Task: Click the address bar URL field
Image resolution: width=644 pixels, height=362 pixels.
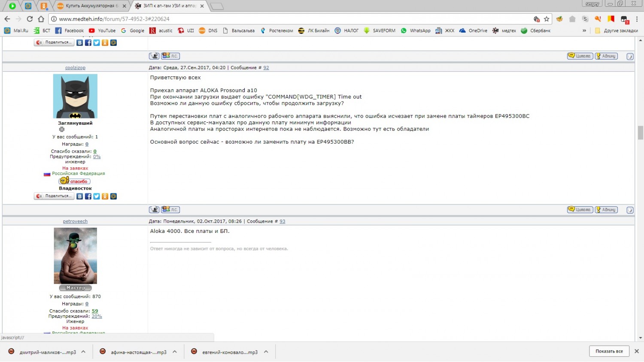Action: [292, 19]
